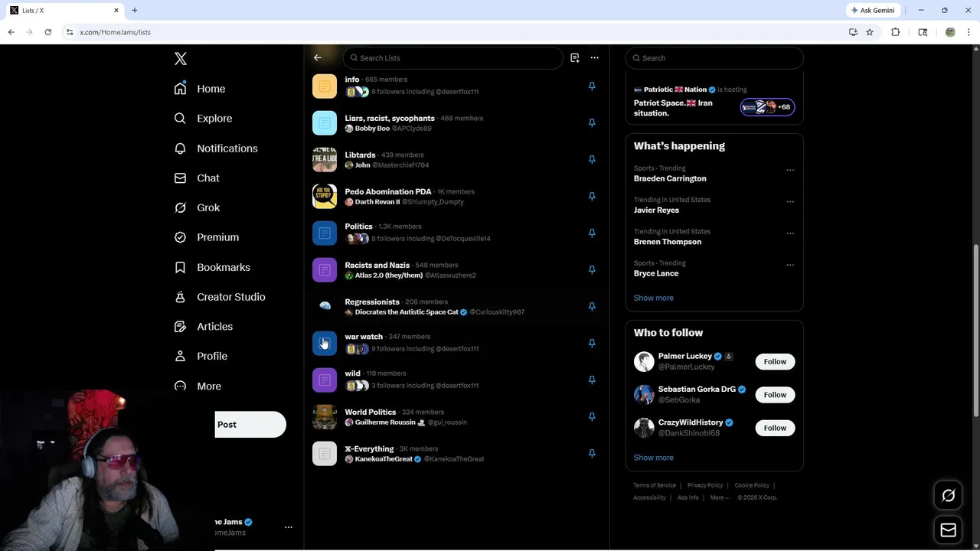Open a new browser tab
This screenshot has height=551, width=980.
point(135,10)
